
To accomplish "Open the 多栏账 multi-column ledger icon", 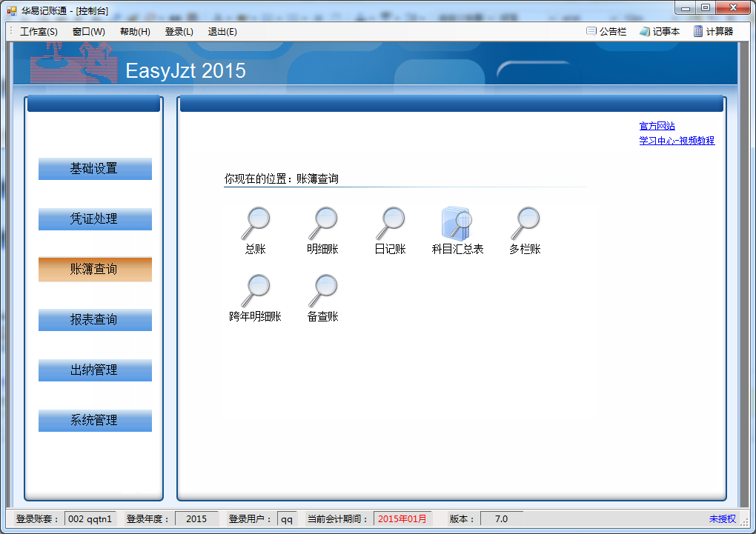I will click(x=525, y=223).
